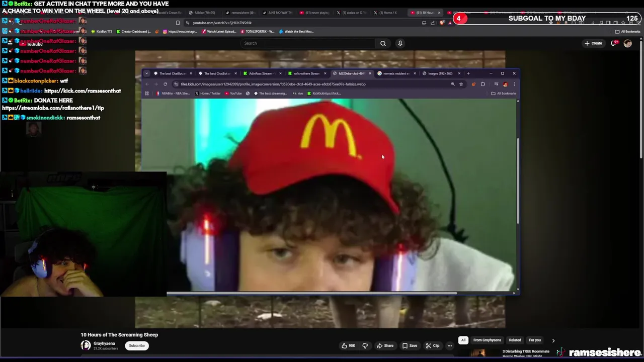Go back in inner browser window
Viewport: 644px width, 362px height.
147,84
